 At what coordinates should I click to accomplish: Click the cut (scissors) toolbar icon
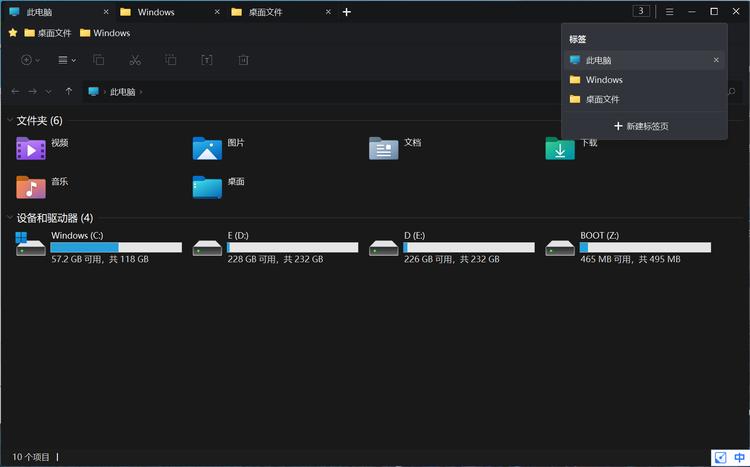pos(134,60)
